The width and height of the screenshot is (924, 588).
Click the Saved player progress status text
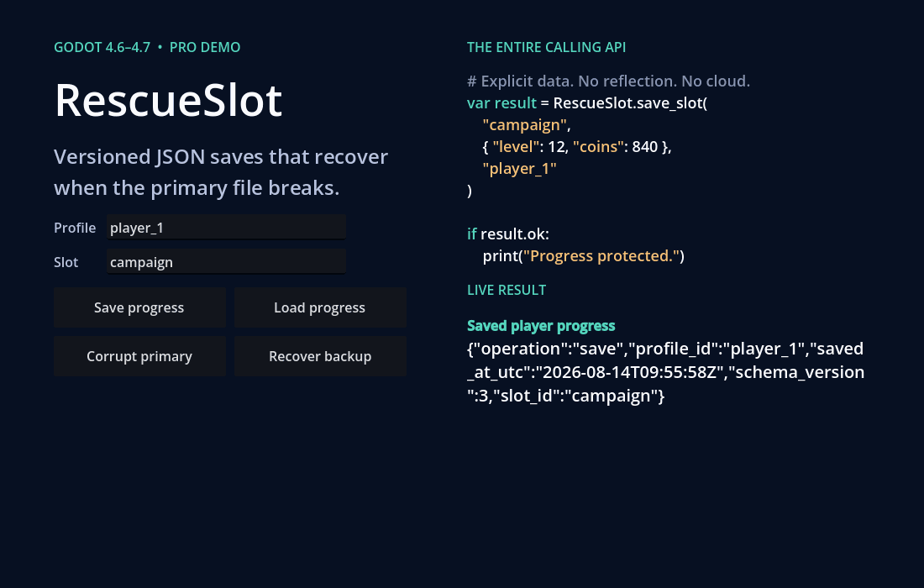pyautogui.click(x=541, y=326)
